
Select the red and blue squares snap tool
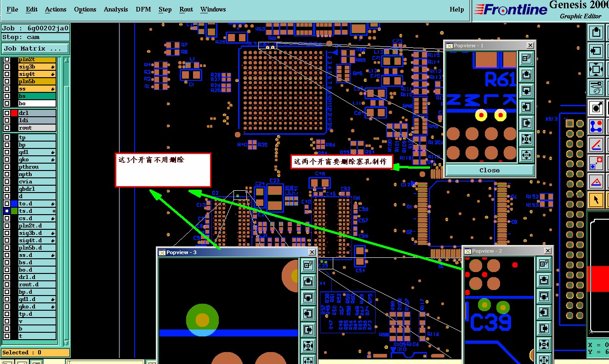tap(596, 163)
